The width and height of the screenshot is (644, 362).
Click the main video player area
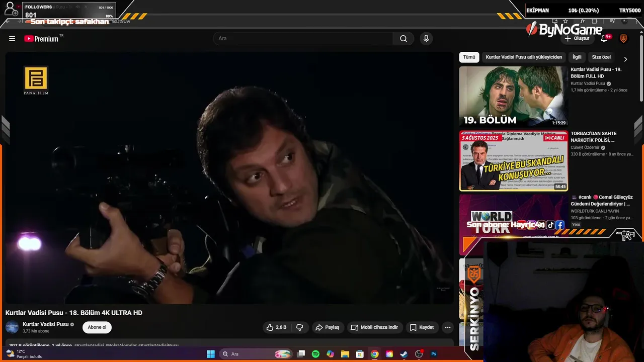pyautogui.click(x=229, y=178)
